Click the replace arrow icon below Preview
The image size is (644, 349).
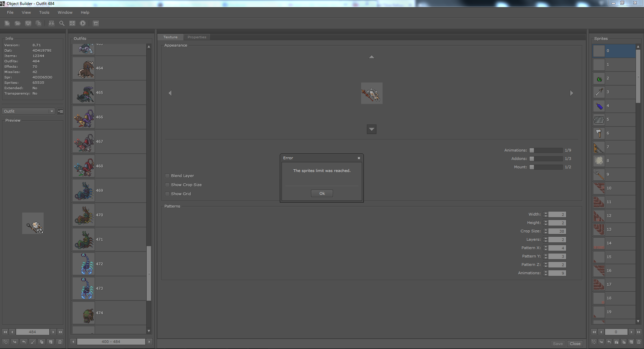[x=5, y=342]
